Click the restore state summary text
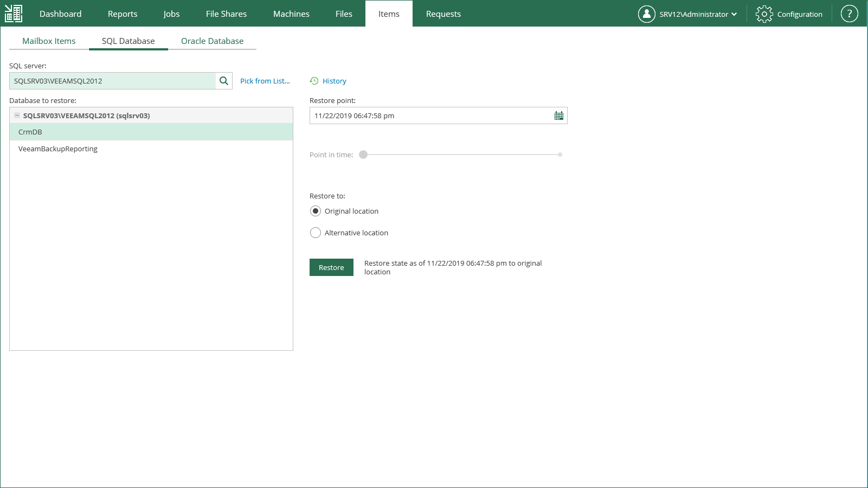The height and width of the screenshot is (488, 868). point(453,267)
